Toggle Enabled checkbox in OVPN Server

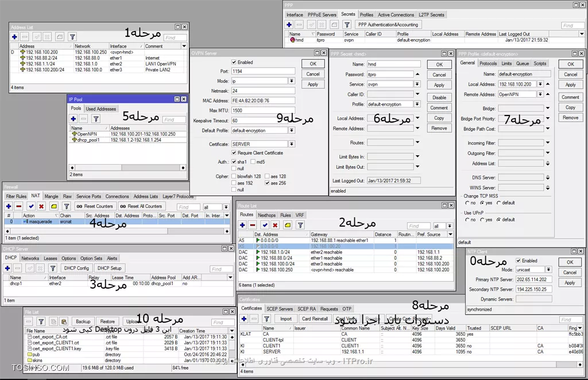click(x=234, y=62)
